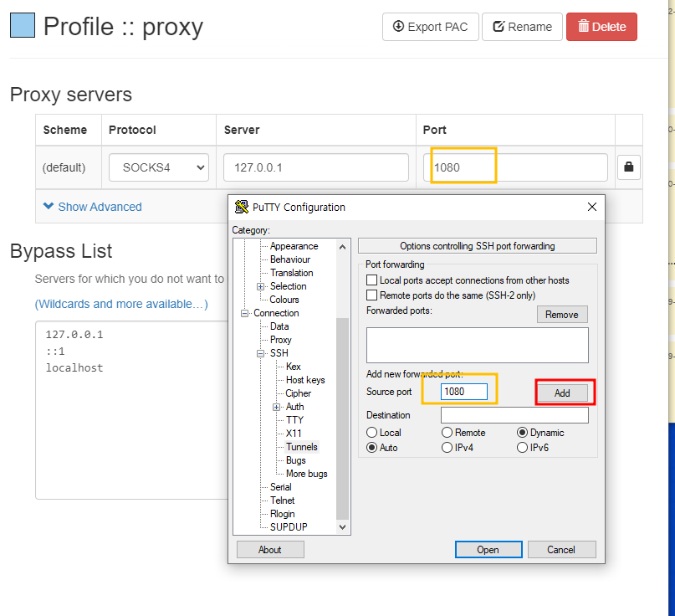The height and width of the screenshot is (616, 675).
Task: Select the IPv6 radio button
Action: click(522, 448)
